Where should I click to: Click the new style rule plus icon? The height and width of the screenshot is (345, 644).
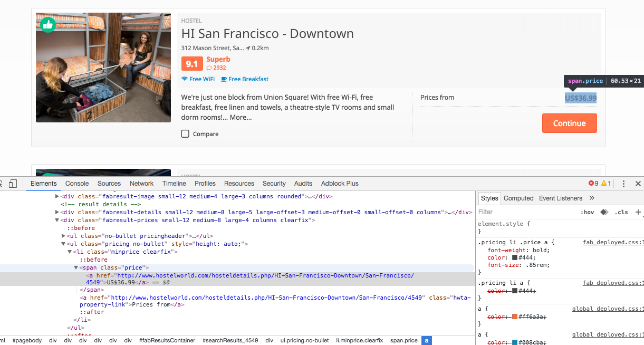[x=638, y=212]
